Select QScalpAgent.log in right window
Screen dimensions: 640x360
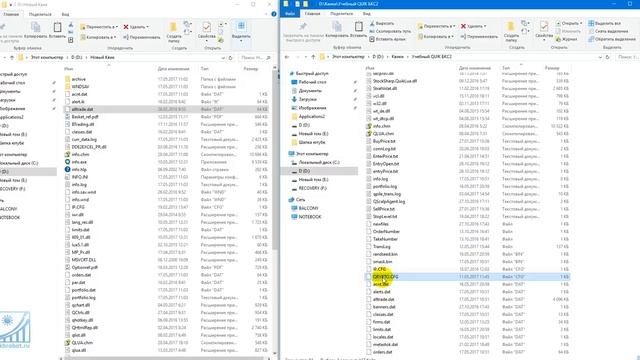click(x=389, y=202)
